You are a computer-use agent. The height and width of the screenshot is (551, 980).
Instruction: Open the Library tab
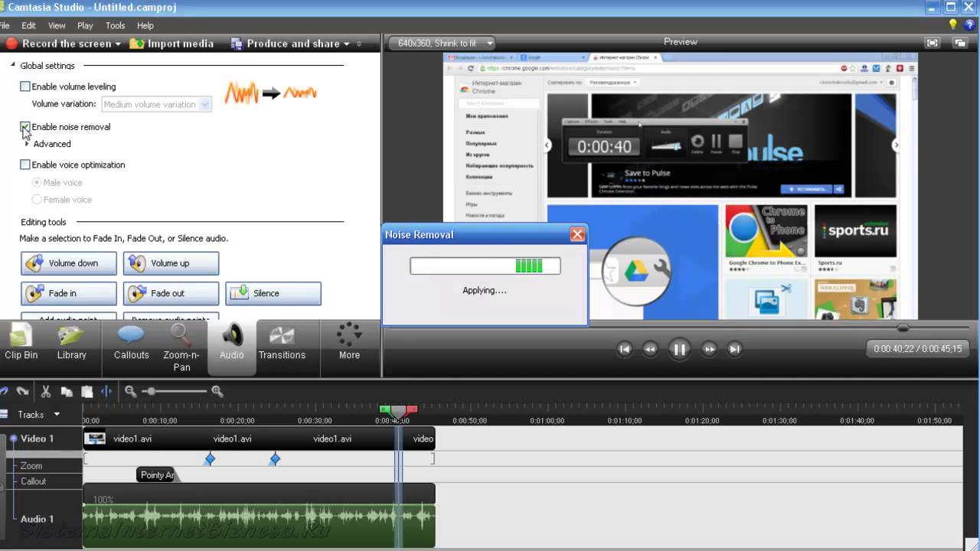(71, 343)
